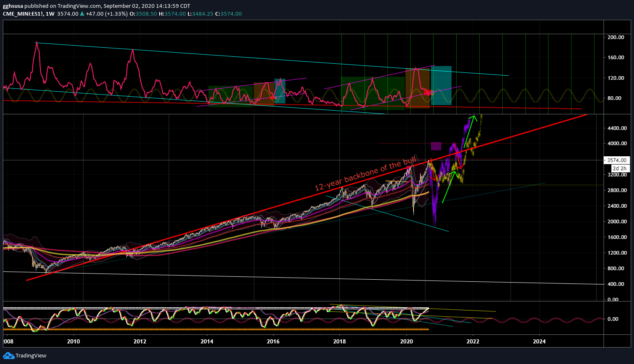
Task: Click the 200.00 label on upper indicator axis
Action: click(x=615, y=37)
